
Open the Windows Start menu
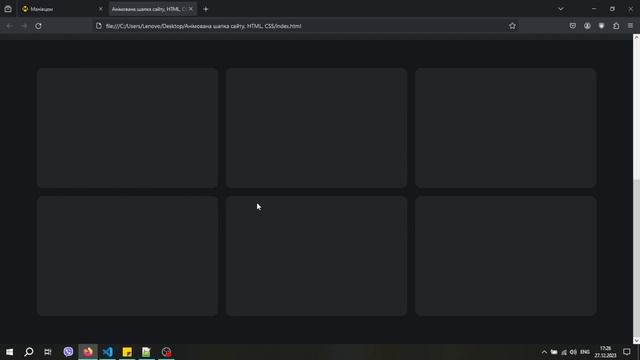[x=9, y=351]
